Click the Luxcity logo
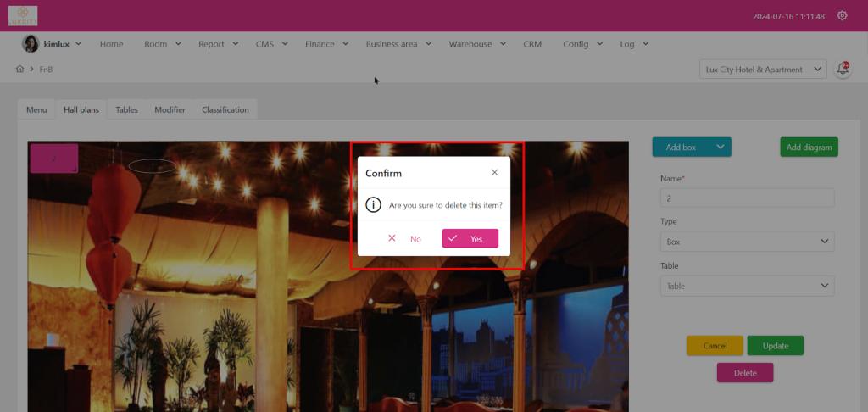The image size is (868, 412). 23,15
